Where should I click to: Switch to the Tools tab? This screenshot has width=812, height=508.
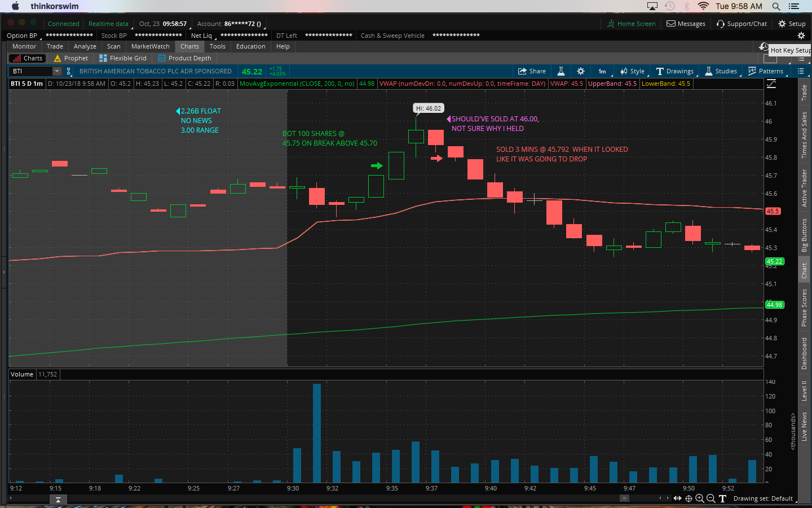click(x=218, y=46)
